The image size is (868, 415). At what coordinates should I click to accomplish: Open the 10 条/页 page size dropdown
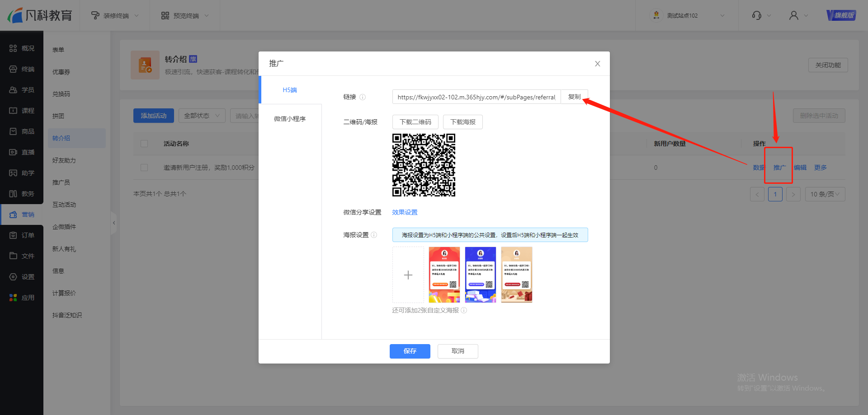point(825,194)
